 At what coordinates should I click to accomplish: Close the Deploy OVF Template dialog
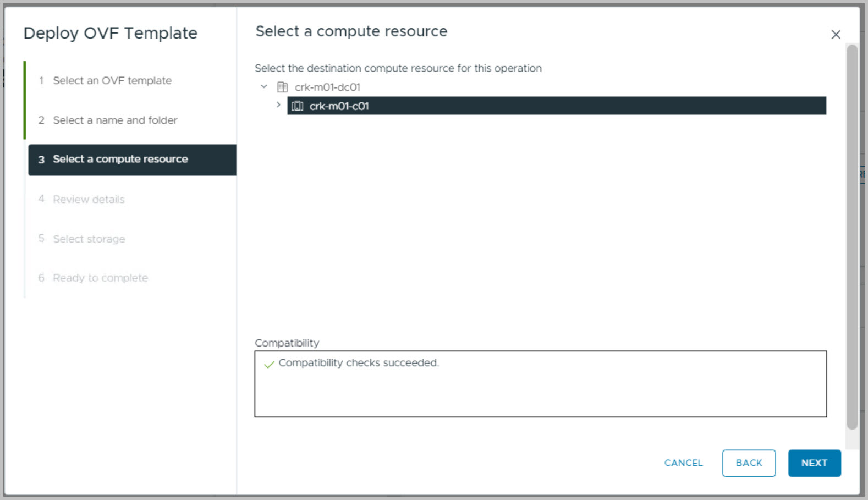[836, 35]
